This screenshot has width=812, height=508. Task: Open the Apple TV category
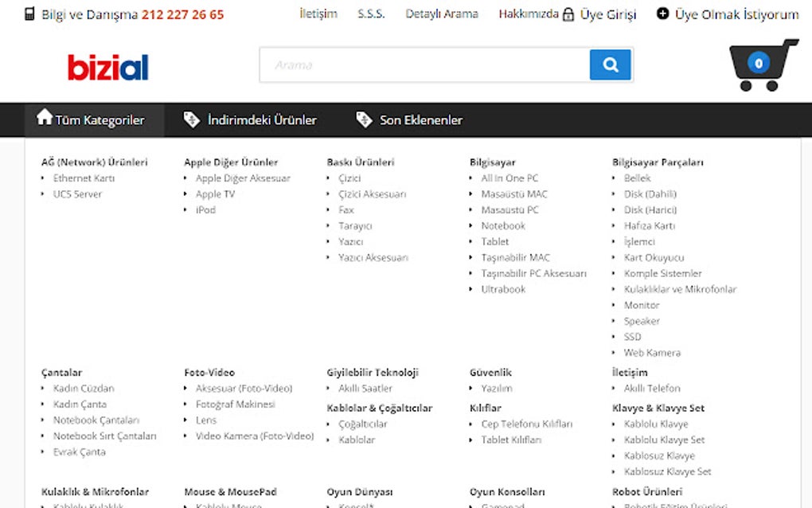click(215, 193)
